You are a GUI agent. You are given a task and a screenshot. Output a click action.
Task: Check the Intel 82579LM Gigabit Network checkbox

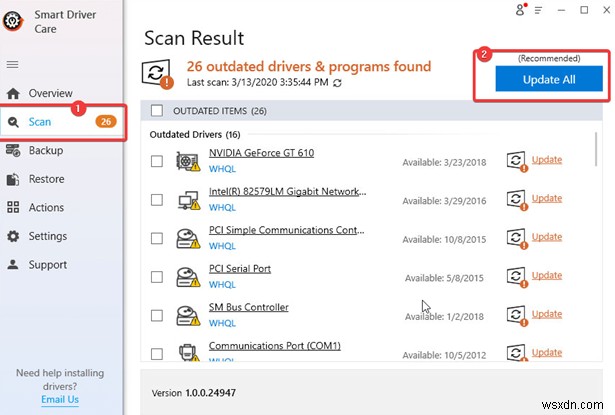157,200
